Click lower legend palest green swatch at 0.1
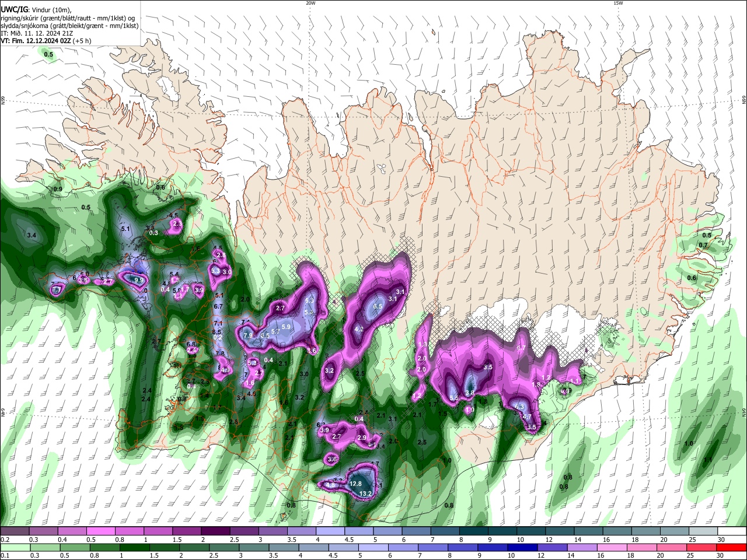Viewport: 747px width, 560px height. pyautogui.click(x=15, y=547)
